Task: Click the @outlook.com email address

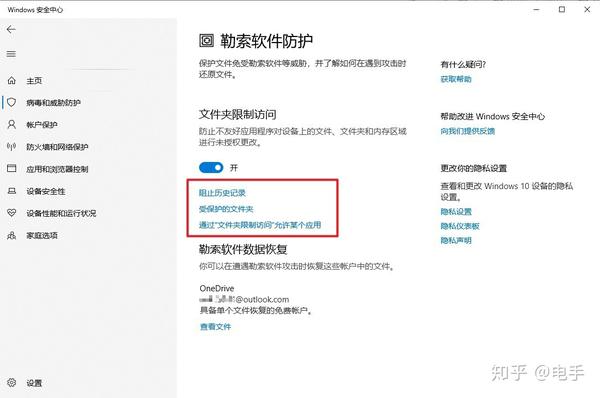Action: click(244, 299)
